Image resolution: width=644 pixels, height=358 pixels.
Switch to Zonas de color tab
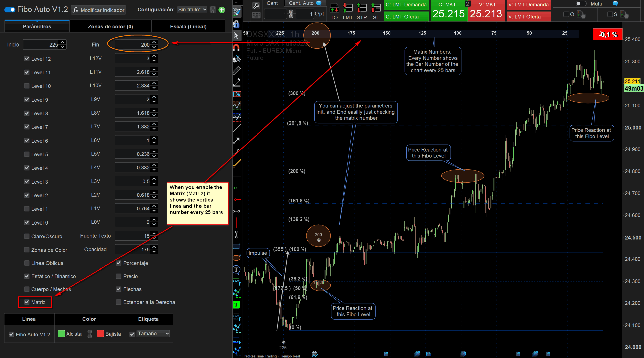110,27
